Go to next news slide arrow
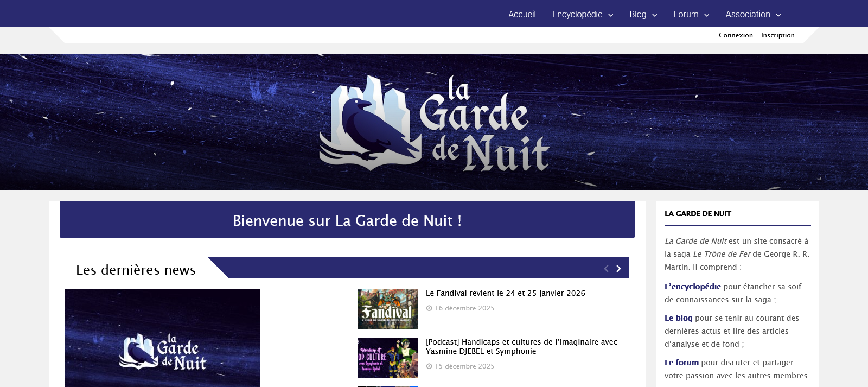 click(x=618, y=269)
